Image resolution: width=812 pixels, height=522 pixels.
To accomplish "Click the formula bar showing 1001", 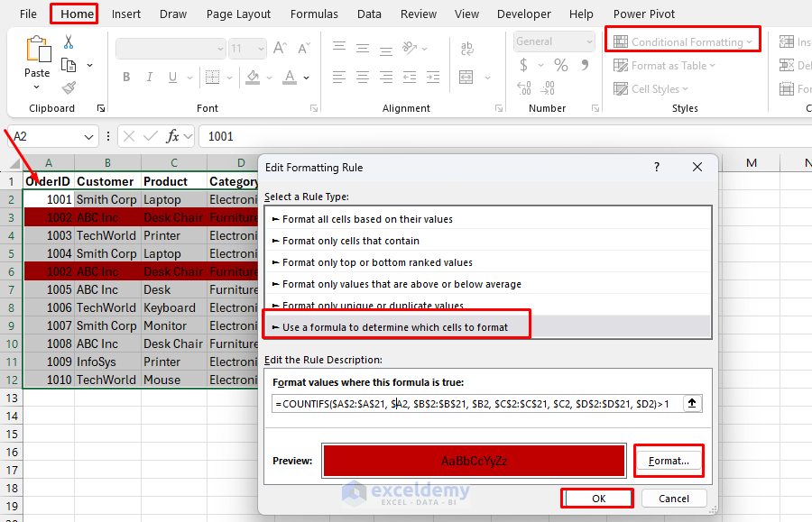I will pyautogui.click(x=505, y=136).
